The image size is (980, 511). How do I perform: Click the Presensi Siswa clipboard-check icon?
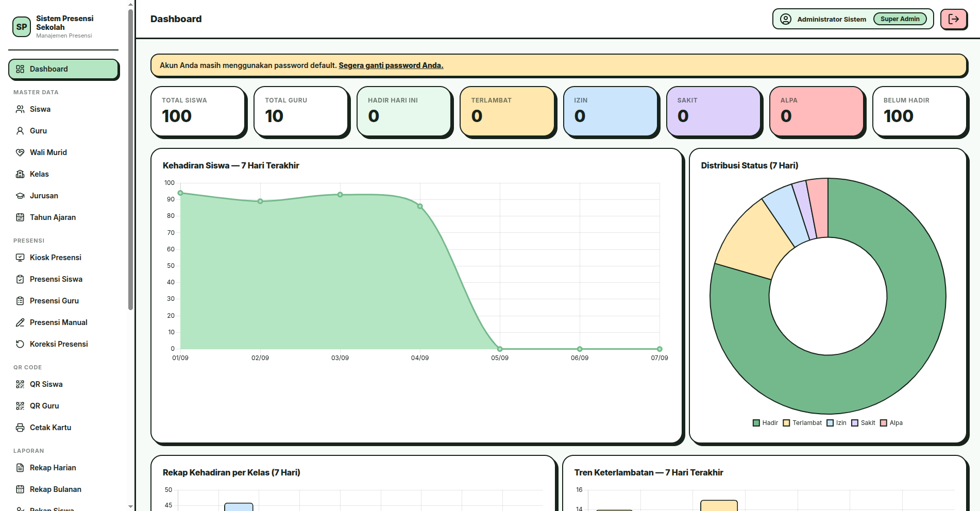coord(20,279)
